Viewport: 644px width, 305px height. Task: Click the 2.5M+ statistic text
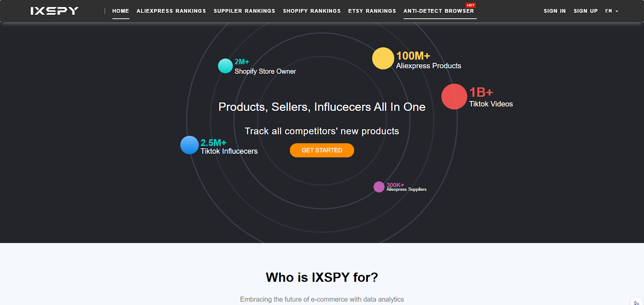213,143
